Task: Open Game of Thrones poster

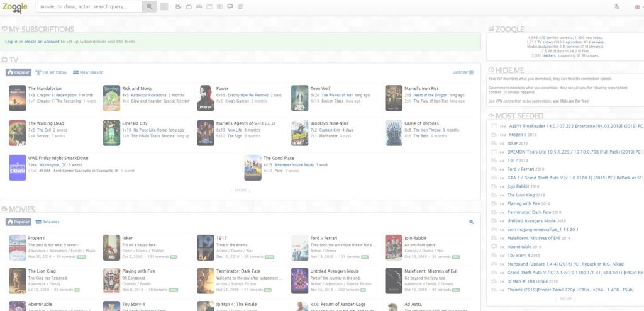Action: (394, 133)
